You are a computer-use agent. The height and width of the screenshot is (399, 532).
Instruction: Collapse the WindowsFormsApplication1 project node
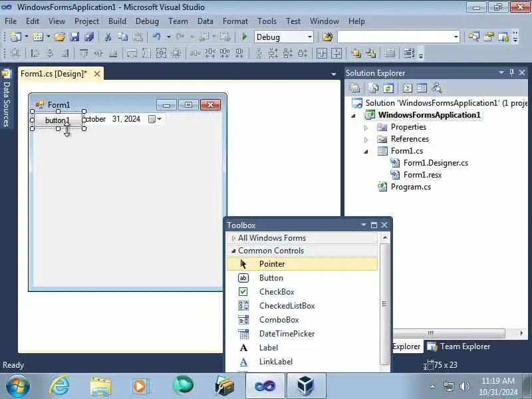pos(353,116)
